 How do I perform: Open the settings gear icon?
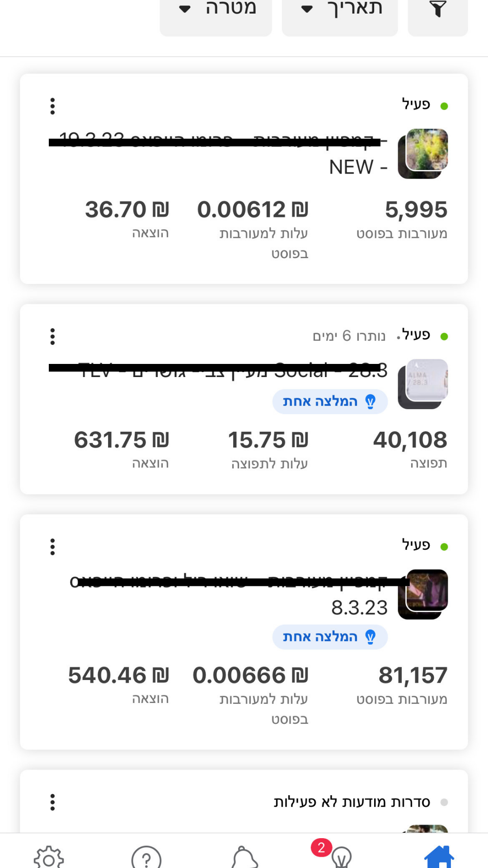[49, 857]
